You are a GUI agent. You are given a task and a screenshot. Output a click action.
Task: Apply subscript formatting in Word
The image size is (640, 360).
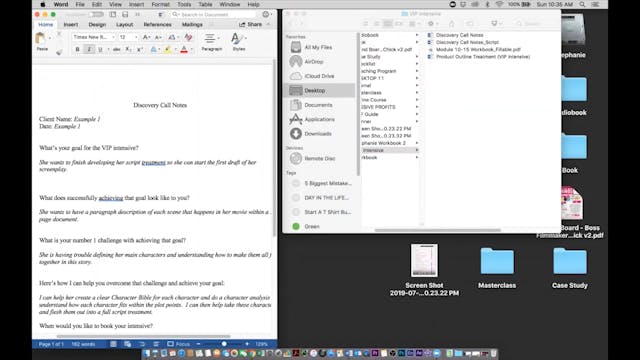(128, 49)
